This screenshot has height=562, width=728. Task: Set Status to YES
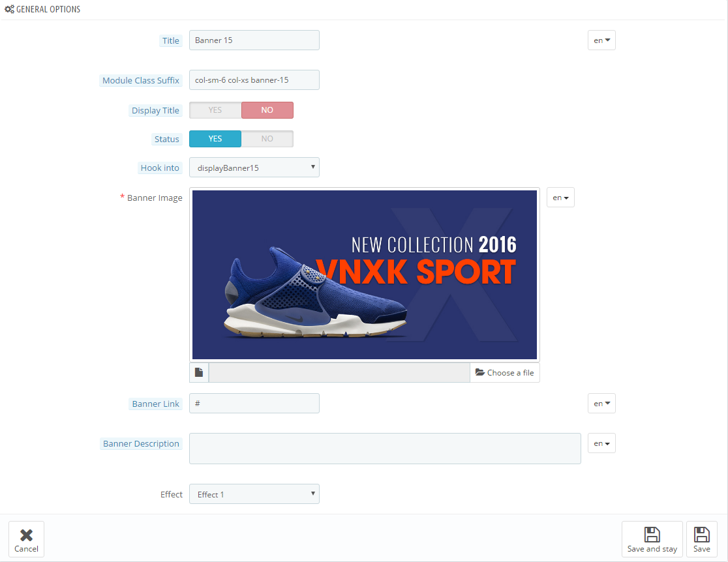(x=215, y=139)
